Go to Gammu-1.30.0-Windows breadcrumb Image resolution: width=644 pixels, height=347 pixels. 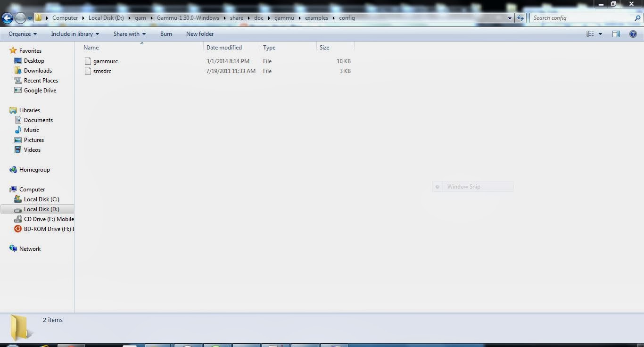pos(188,18)
